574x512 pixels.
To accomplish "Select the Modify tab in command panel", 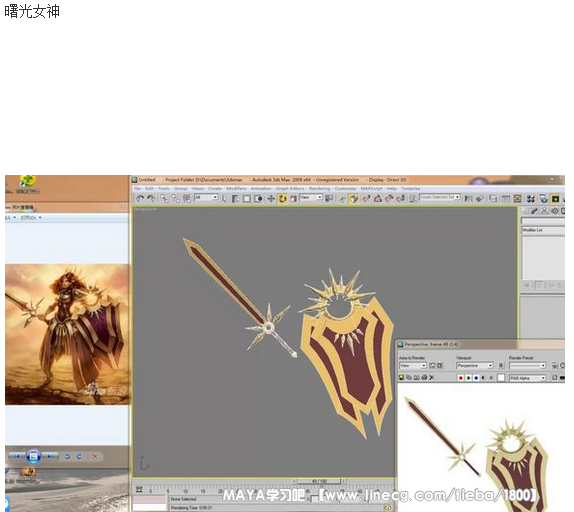I will 534,211.
